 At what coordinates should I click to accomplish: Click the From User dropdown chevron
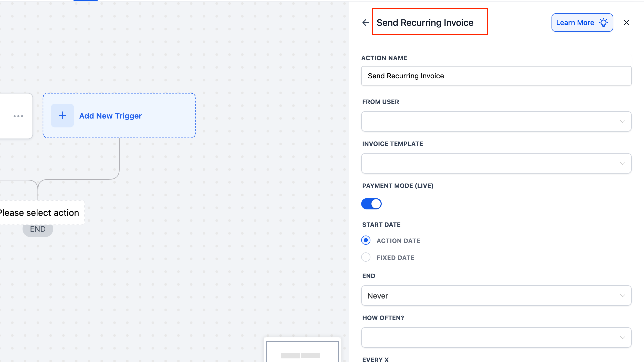pyautogui.click(x=622, y=121)
